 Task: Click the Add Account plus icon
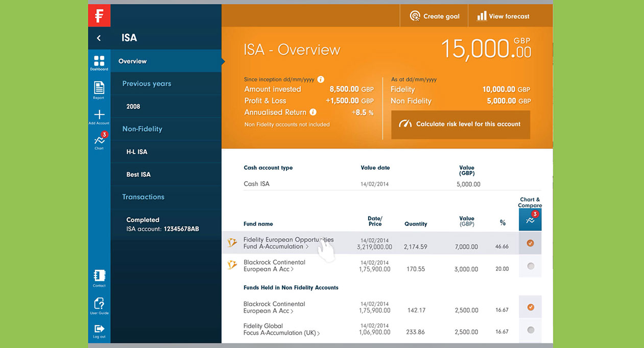pyautogui.click(x=99, y=116)
